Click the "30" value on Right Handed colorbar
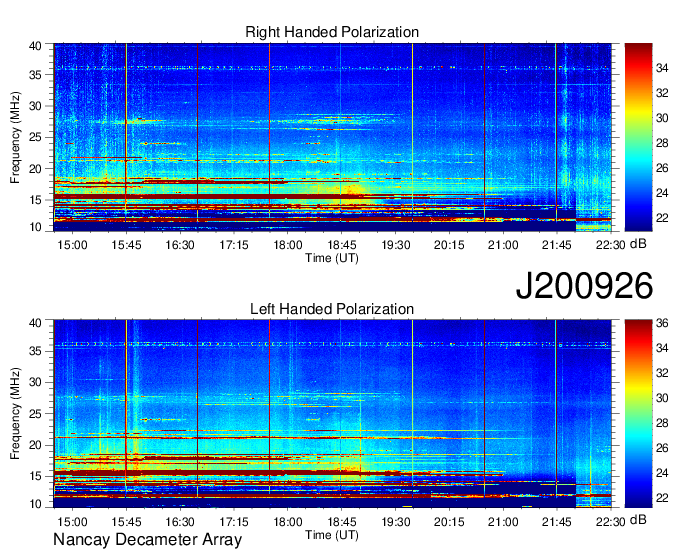The image size is (680, 552). [x=662, y=118]
